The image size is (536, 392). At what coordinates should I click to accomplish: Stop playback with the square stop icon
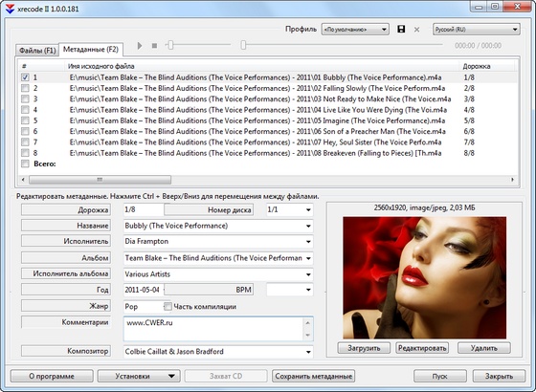click(154, 46)
